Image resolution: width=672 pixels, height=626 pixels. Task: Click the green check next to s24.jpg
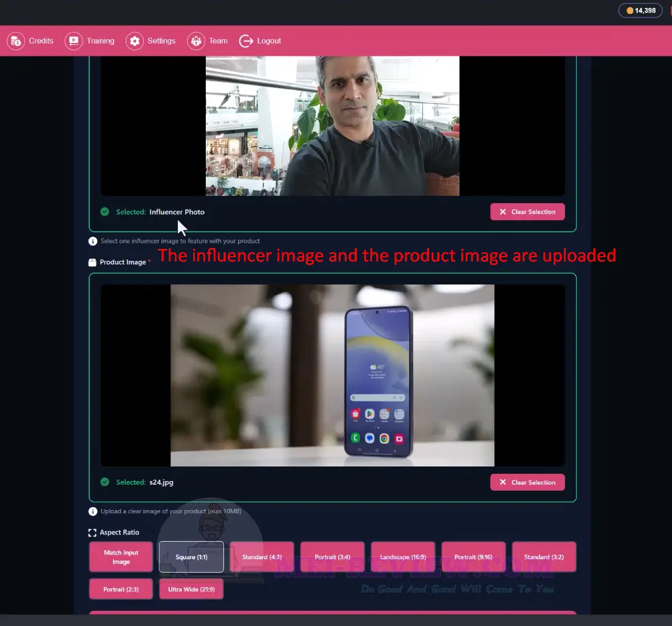point(104,482)
